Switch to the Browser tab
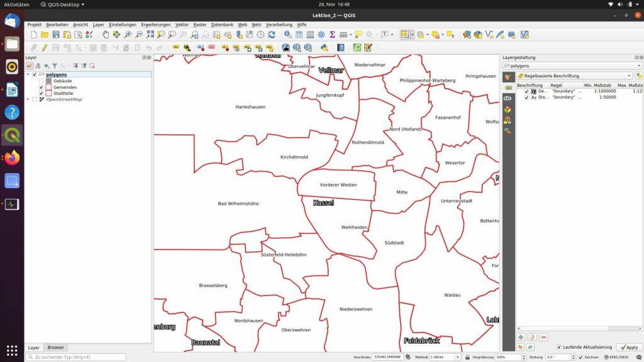 55,348
